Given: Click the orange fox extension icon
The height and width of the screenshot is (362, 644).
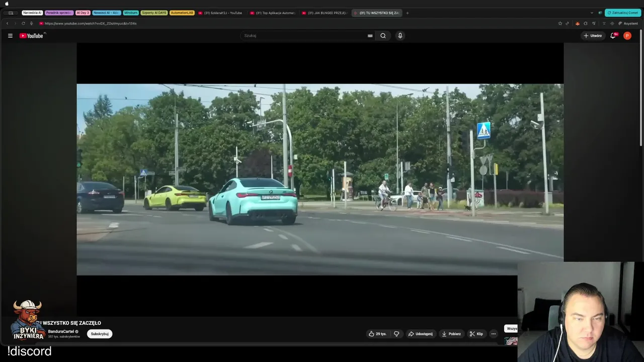Looking at the screenshot, I should click(x=577, y=24).
